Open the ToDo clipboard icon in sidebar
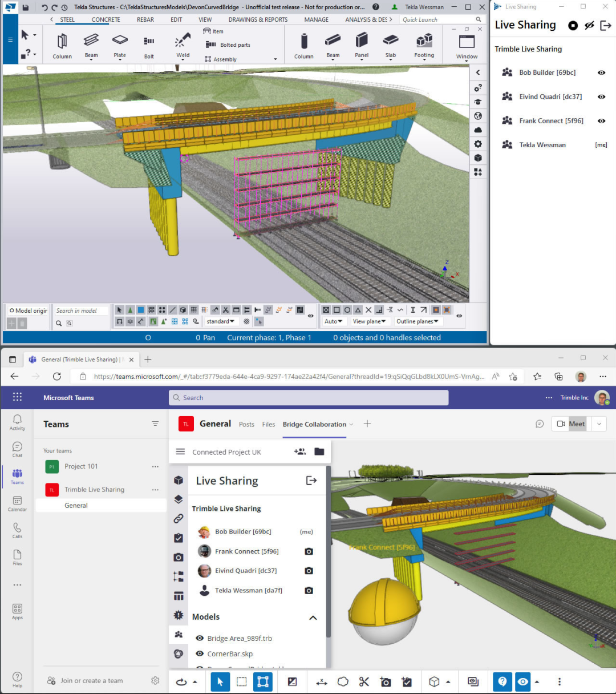This screenshot has width=616, height=694. 179,538
